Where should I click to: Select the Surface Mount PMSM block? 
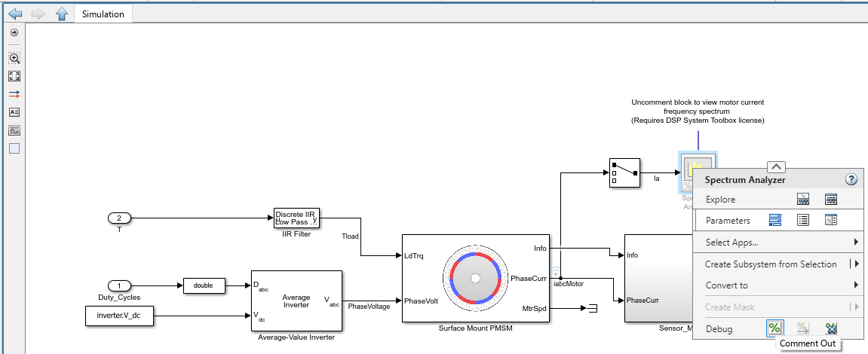tap(475, 278)
